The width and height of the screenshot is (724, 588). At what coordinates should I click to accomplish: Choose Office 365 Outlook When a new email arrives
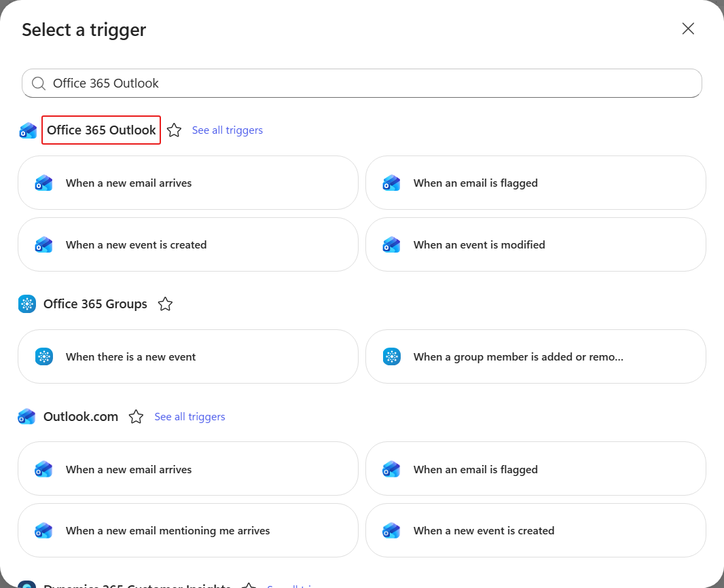[x=188, y=183]
